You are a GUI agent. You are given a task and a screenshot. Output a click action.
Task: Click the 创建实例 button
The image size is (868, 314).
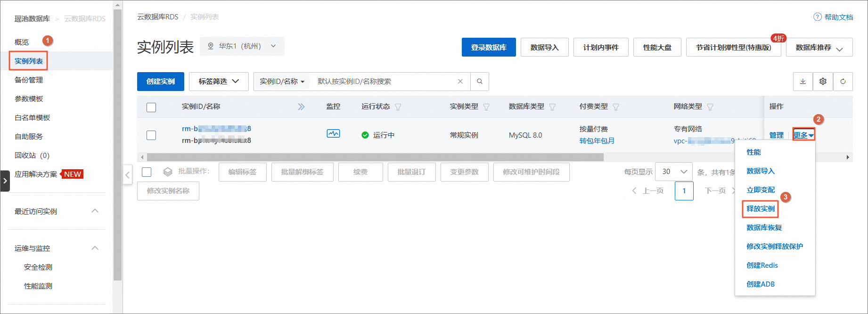click(161, 82)
